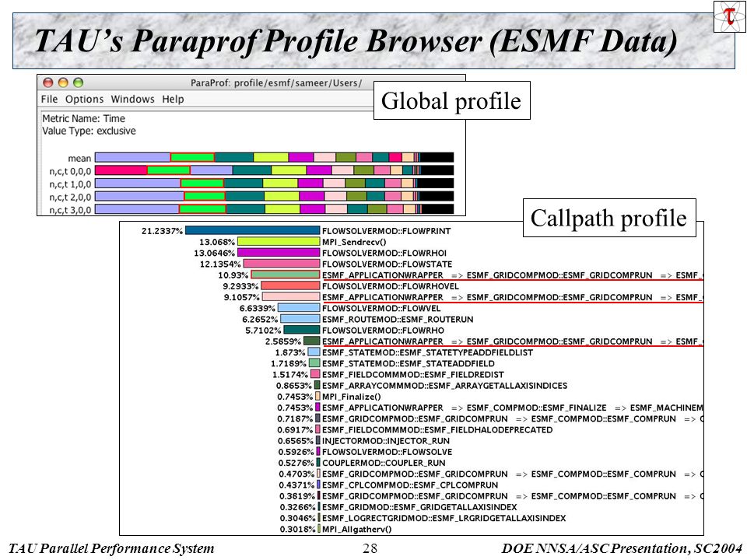
Task: Select the n,c,t 0,0,0 thread label
Action: point(70,171)
